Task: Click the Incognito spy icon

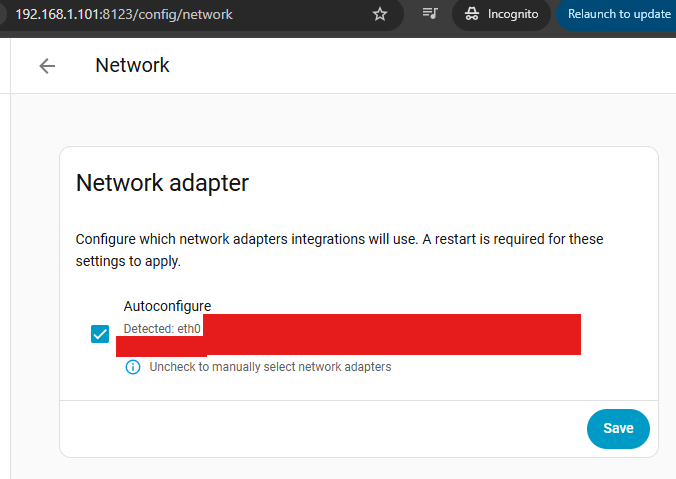Action: tap(472, 14)
